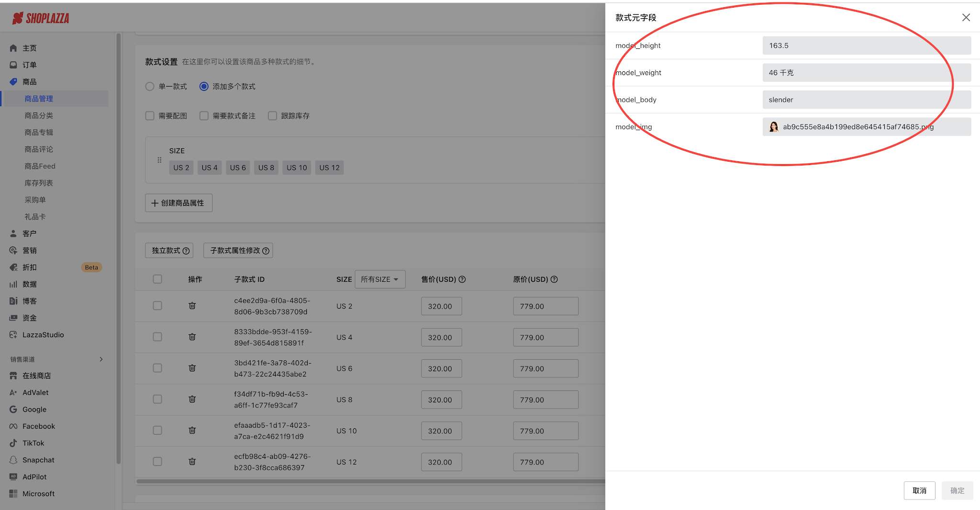This screenshot has height=510, width=980.
Task: Click the Facebook Meta icon
Action: (13, 426)
